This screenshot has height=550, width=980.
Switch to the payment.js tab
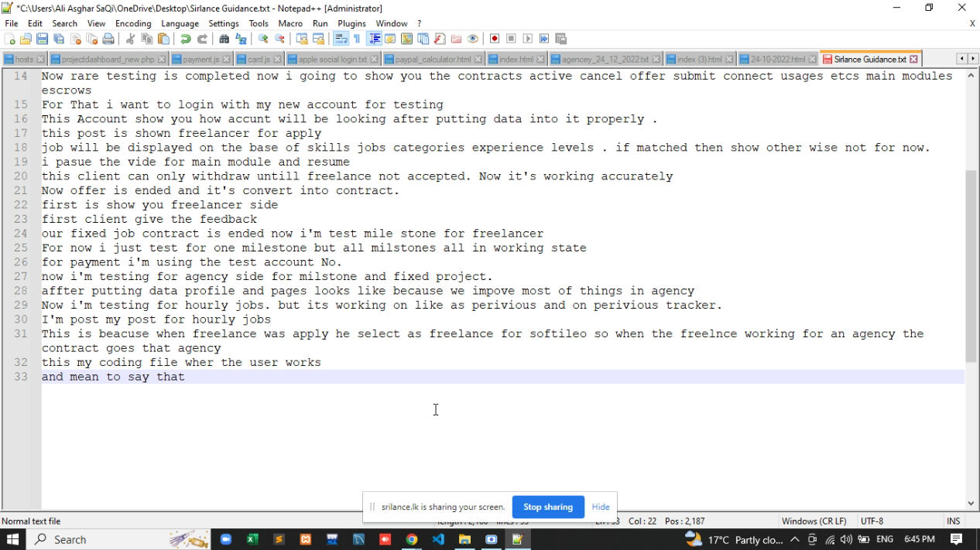click(200, 59)
